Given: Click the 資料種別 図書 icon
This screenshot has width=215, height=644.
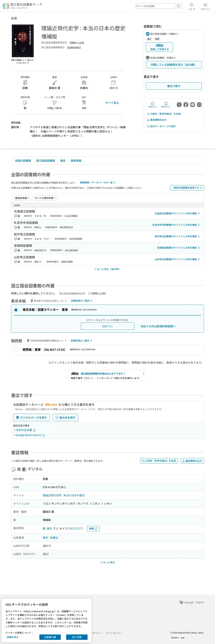Looking at the screenshot, I should pyautogui.click(x=25, y=82).
